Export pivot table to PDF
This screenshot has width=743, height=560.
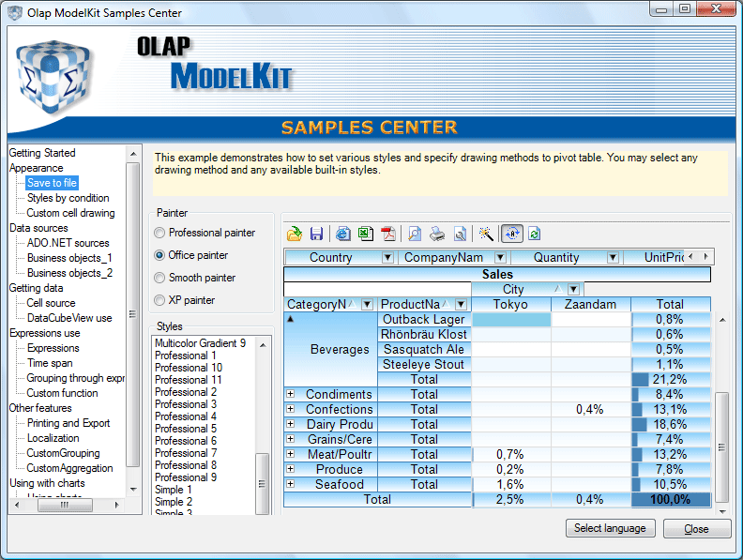(x=388, y=234)
